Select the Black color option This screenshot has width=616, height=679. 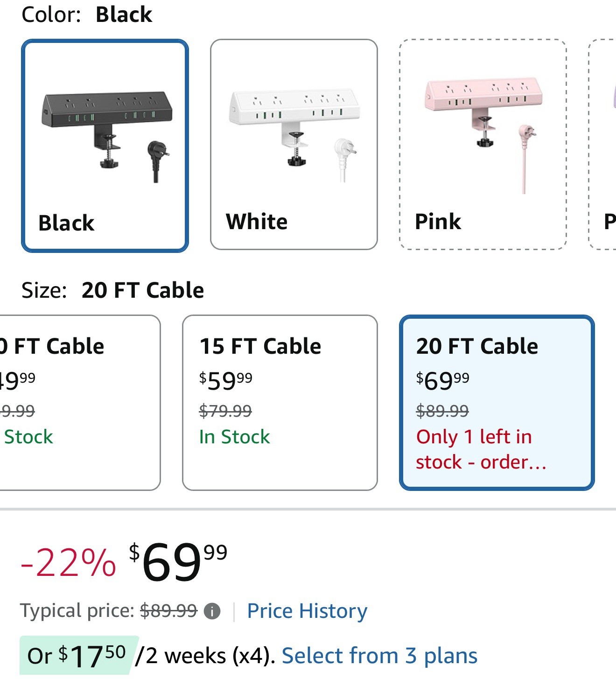(105, 146)
